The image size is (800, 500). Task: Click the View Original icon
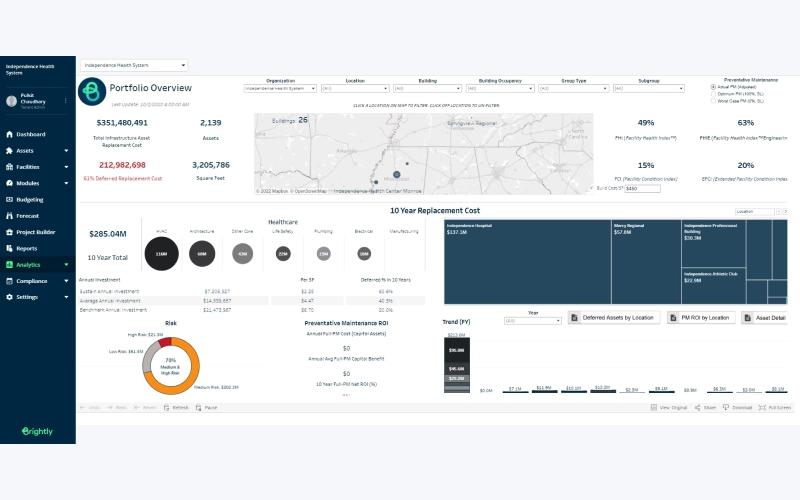coord(654,408)
